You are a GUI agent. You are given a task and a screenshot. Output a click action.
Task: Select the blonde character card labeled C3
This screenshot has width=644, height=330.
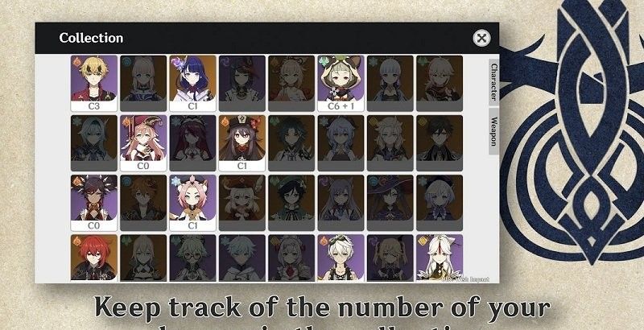tap(93, 84)
